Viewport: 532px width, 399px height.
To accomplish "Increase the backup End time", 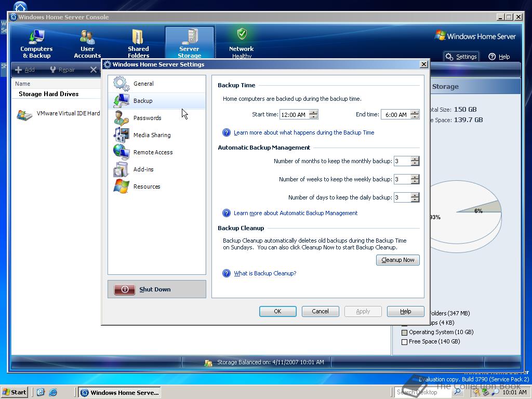I will pos(415,112).
